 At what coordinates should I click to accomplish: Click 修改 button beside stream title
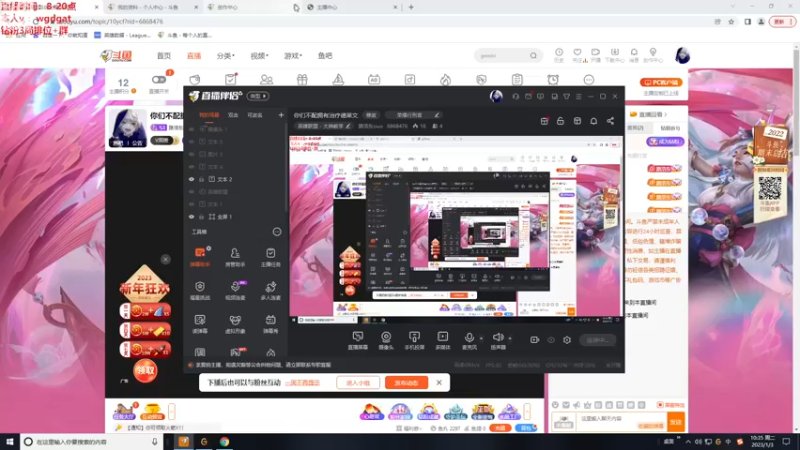coord(371,115)
